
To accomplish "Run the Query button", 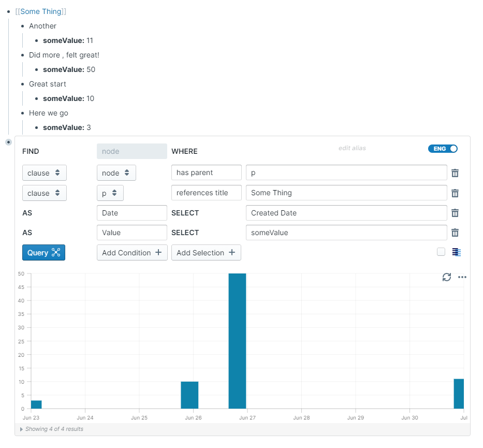I will point(43,253).
